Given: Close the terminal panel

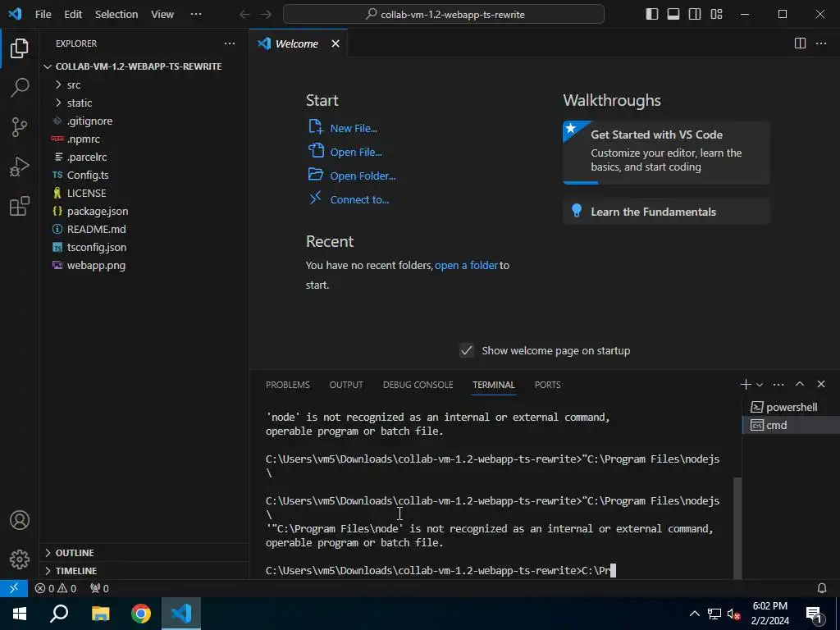Looking at the screenshot, I should tap(821, 384).
